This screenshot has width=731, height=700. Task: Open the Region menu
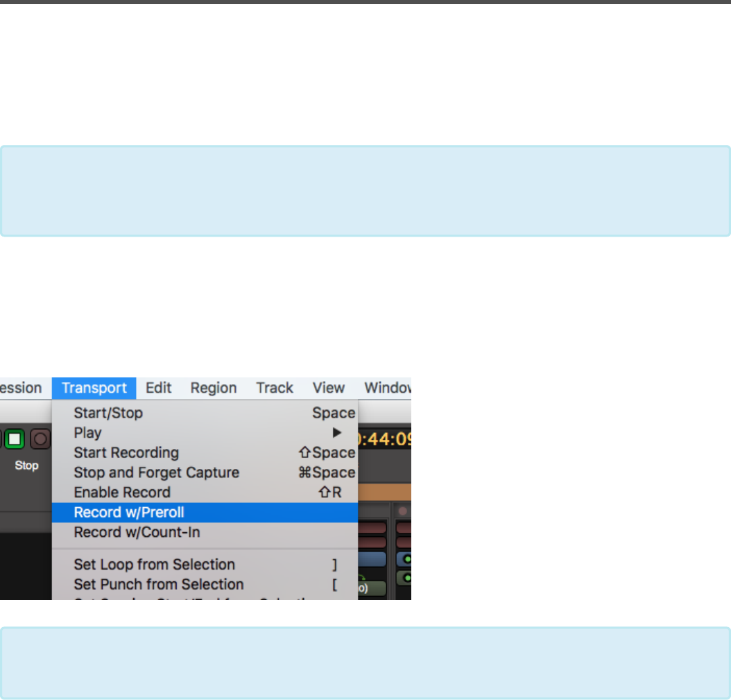coord(214,388)
